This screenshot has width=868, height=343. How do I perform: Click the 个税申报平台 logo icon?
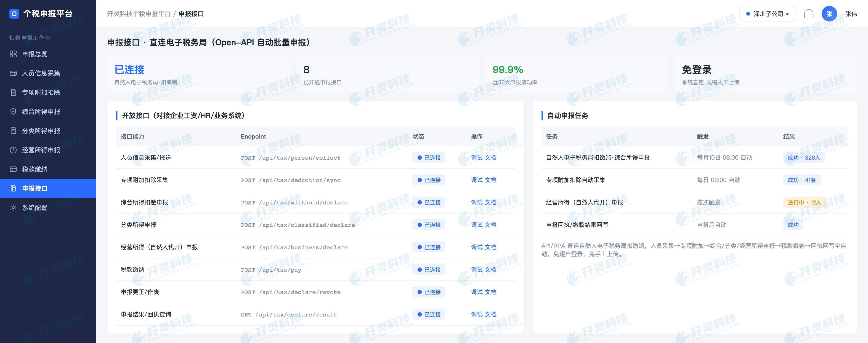point(14,14)
